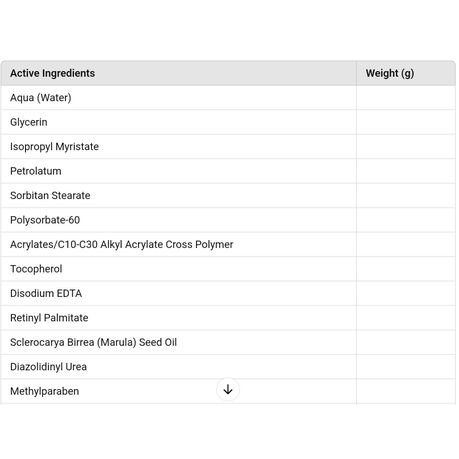This screenshot has height=459, width=459.
Task: Click the weight cell next to Petrolatum
Action: click(x=406, y=171)
